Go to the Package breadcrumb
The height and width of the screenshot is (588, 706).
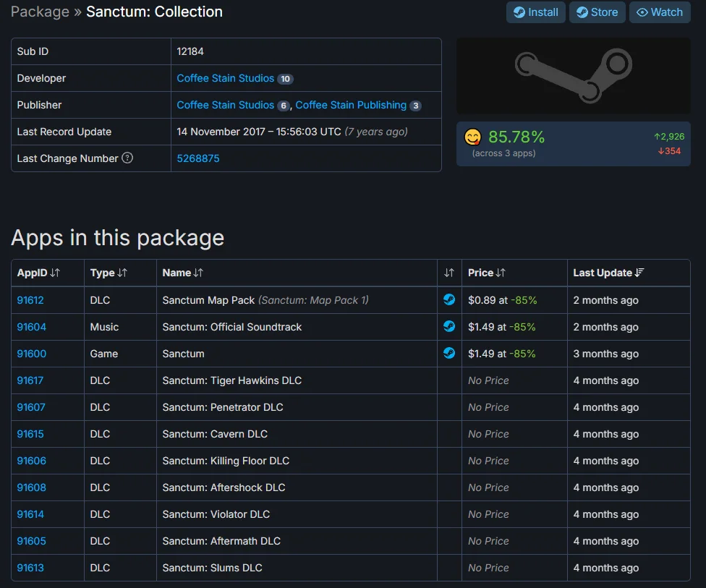click(40, 12)
